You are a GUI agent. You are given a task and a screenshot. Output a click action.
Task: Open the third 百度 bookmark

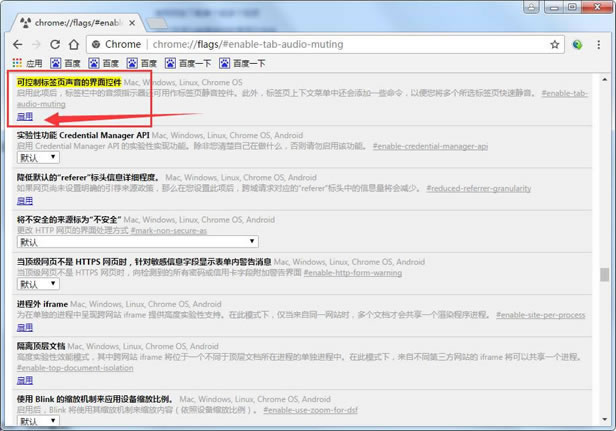click(141, 63)
